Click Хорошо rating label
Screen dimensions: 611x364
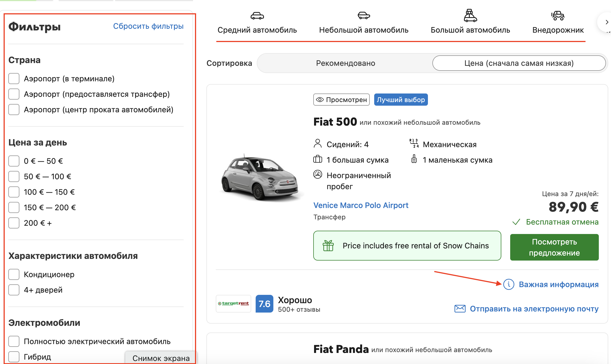[x=295, y=300]
